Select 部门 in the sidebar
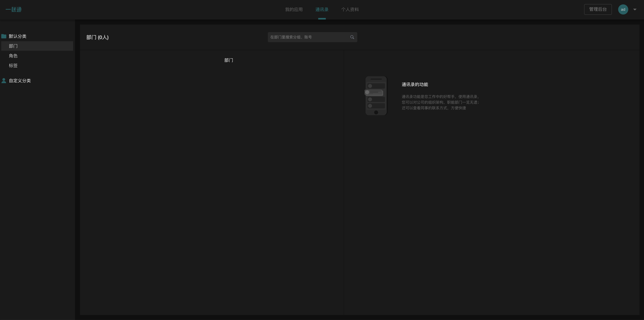This screenshot has height=320, width=644. click(13, 46)
